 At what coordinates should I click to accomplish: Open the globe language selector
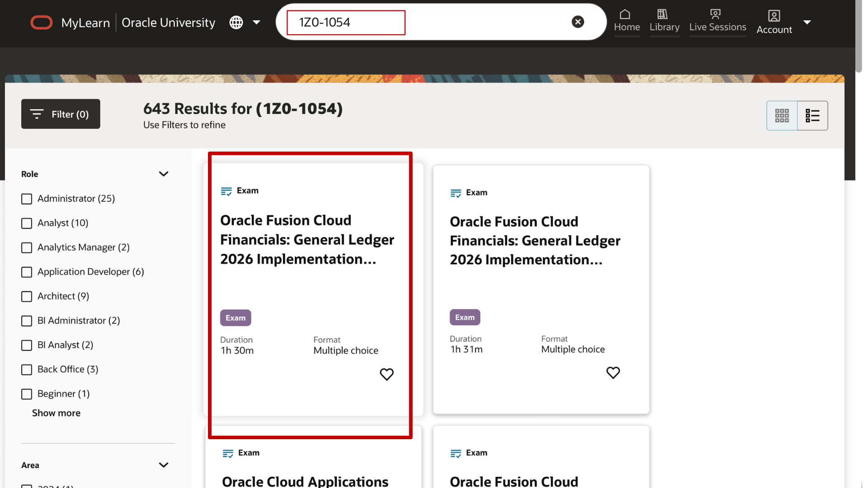pos(236,22)
